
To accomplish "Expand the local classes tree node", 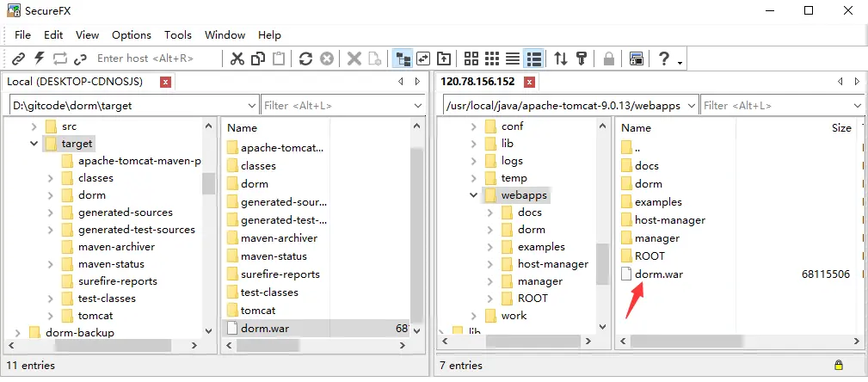I will tap(51, 178).
